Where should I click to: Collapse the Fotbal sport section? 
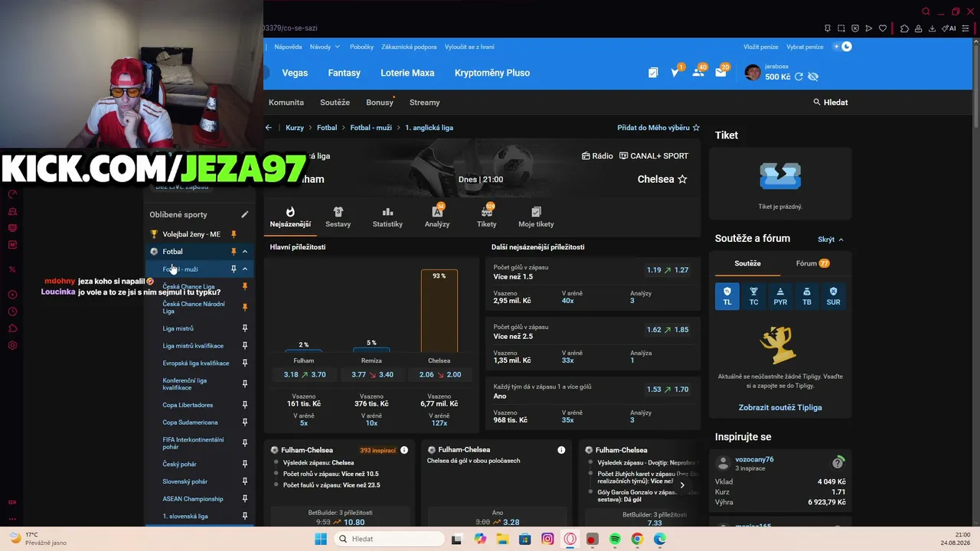click(x=245, y=252)
